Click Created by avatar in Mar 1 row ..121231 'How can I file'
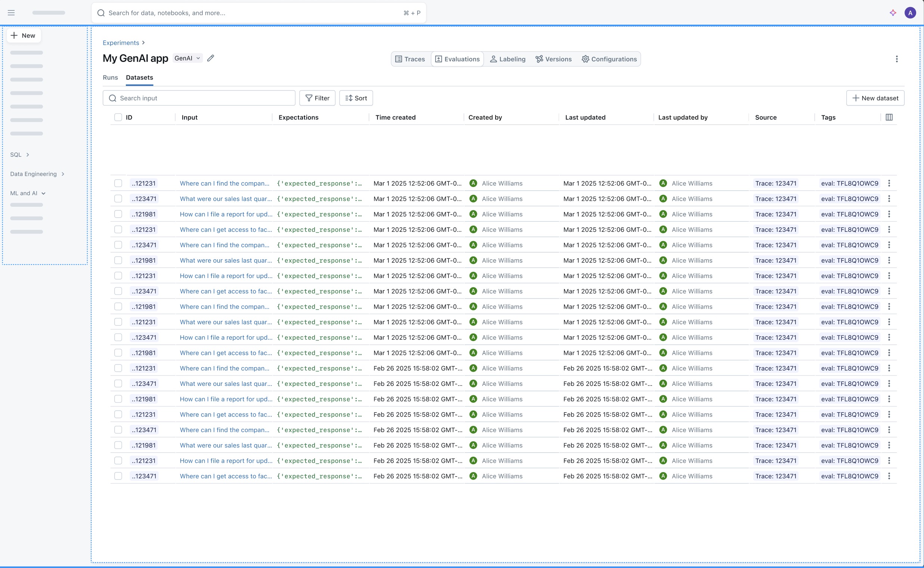 click(473, 276)
